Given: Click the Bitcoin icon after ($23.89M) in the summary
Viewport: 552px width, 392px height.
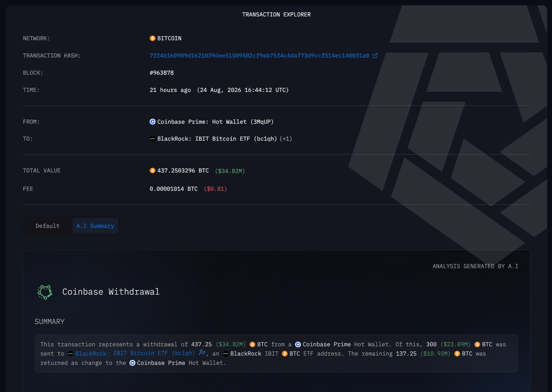Looking at the screenshot, I should tap(477, 344).
